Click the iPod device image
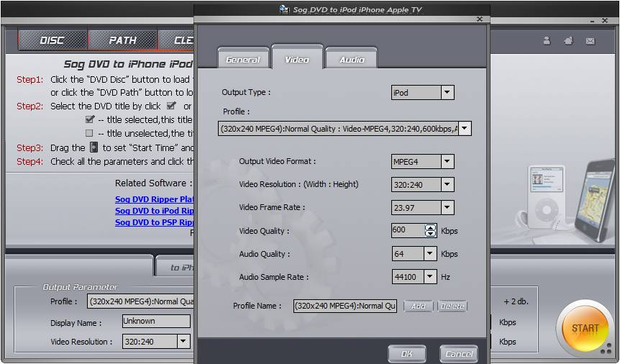The width and height of the screenshot is (620, 364). coord(546,196)
